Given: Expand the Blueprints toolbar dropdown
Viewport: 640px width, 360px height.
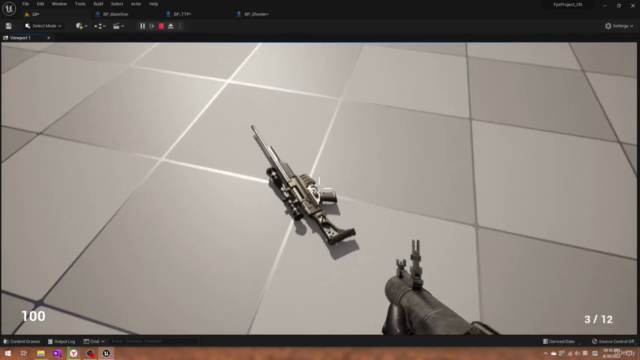Looking at the screenshot, I should click(x=100, y=26).
